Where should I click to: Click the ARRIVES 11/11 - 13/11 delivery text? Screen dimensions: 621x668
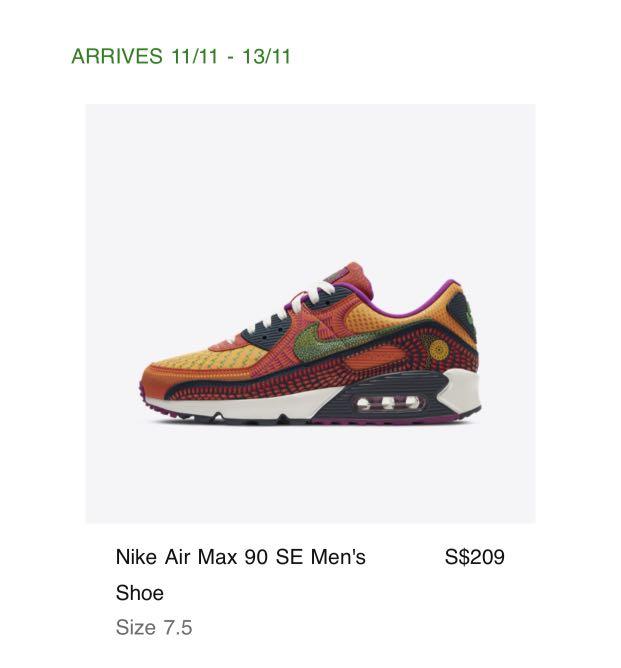click(181, 56)
